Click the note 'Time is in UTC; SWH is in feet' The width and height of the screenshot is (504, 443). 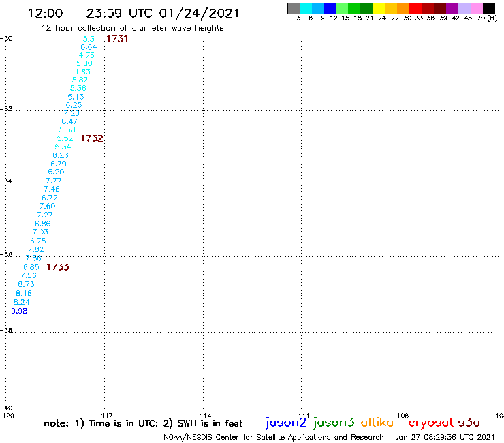point(143,423)
